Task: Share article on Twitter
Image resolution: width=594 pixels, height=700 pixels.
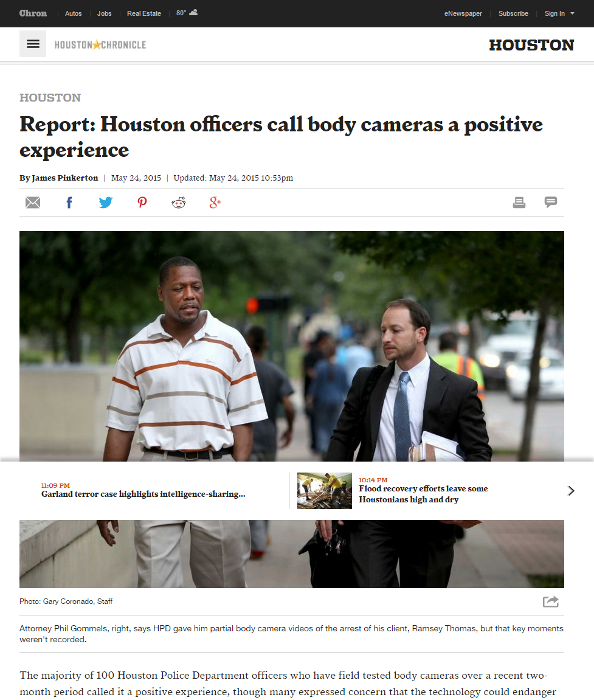Action: (105, 203)
